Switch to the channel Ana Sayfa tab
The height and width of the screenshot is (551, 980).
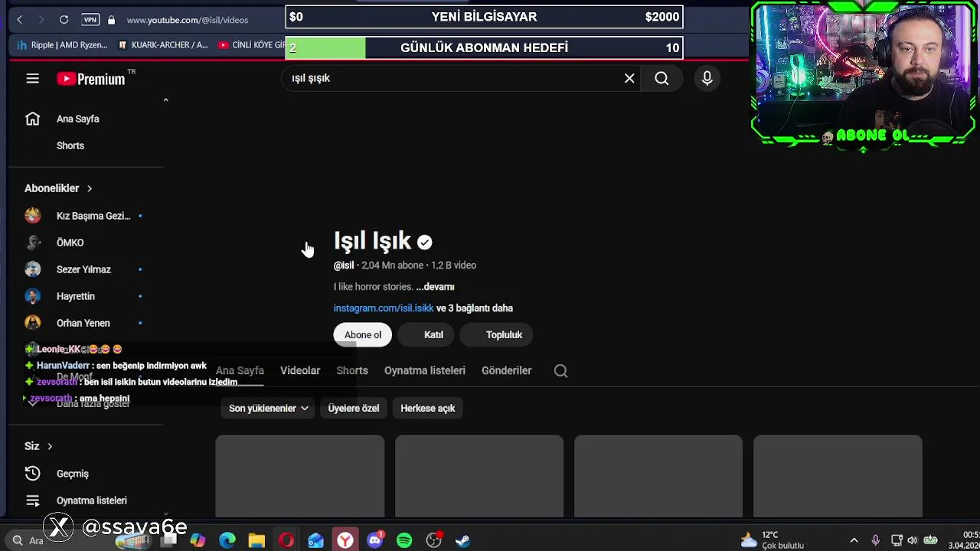click(240, 370)
